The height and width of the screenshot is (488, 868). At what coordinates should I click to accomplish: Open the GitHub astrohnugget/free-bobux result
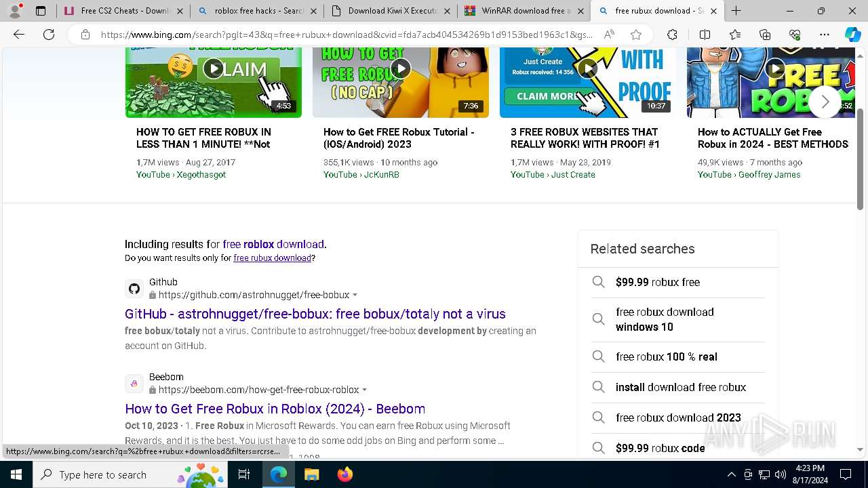point(315,314)
